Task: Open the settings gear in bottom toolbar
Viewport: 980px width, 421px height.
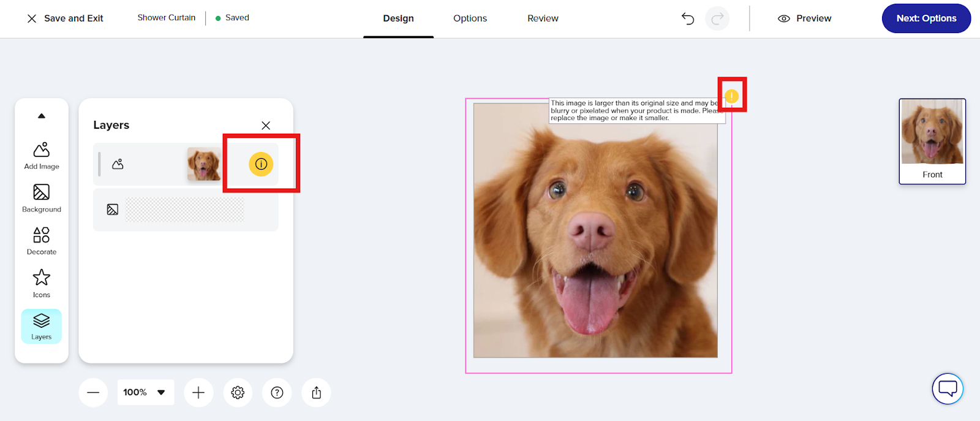Action: 238,393
